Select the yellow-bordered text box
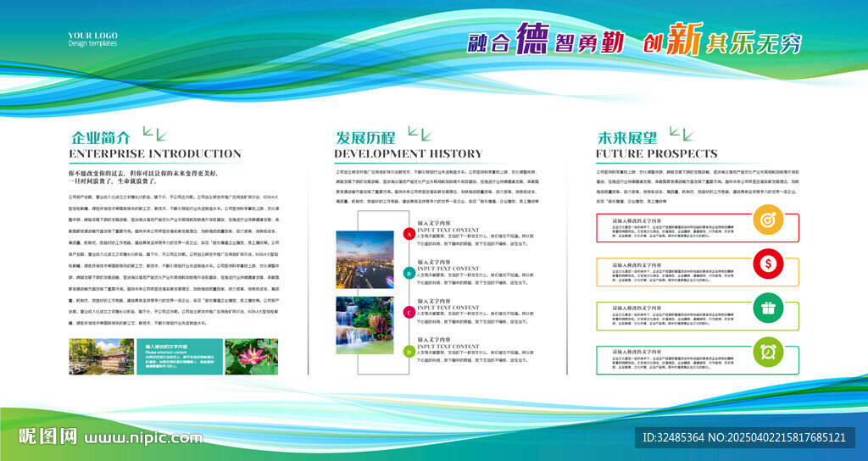Viewport: 868px width, 461px height. click(x=698, y=272)
